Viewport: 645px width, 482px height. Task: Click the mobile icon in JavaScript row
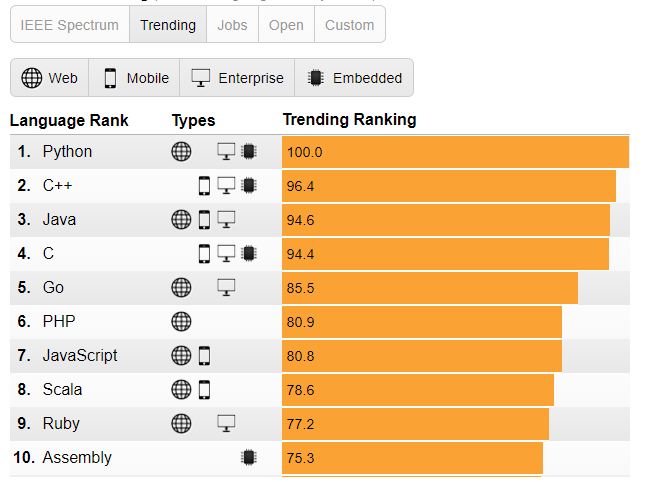click(204, 356)
